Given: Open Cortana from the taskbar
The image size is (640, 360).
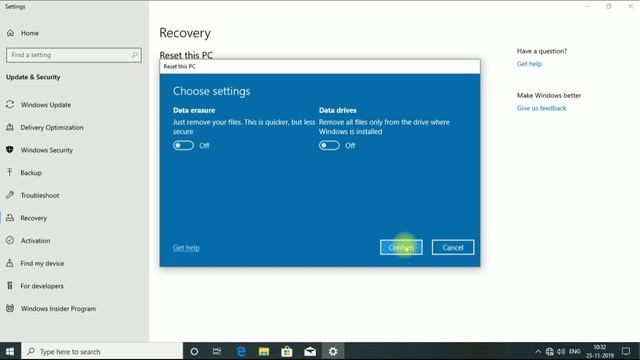Looking at the screenshot, I should coord(194,351).
